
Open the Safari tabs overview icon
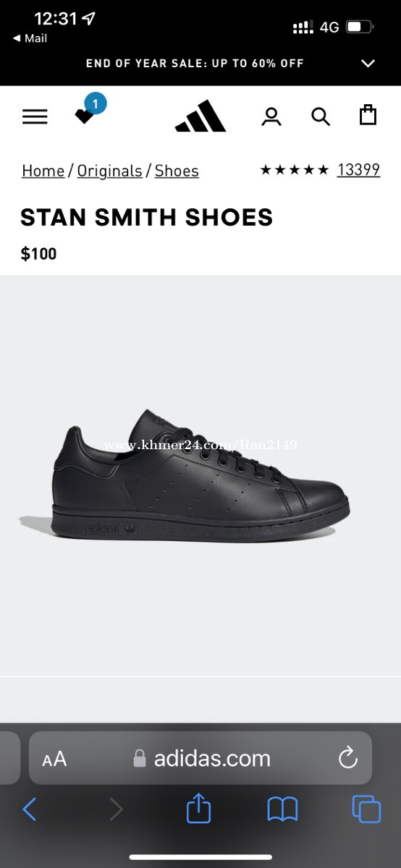pyautogui.click(x=366, y=809)
